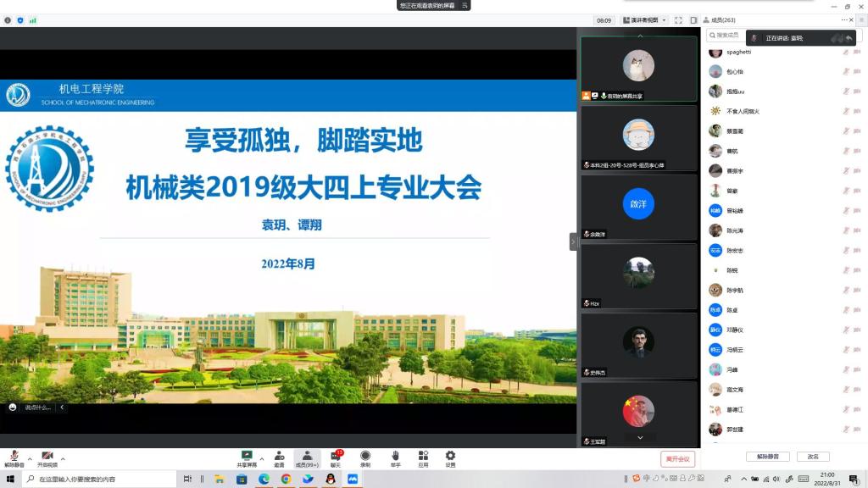Click the 改名 rename button
The height and width of the screenshot is (488, 868).
[812, 457]
